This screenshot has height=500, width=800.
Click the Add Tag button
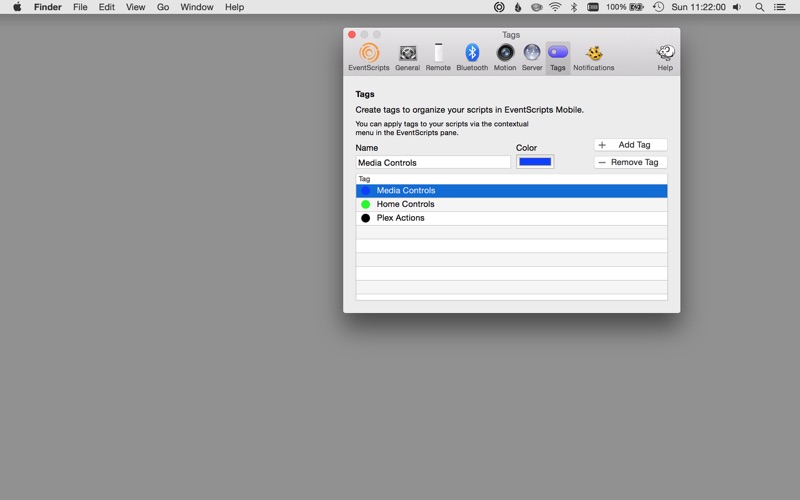click(x=631, y=145)
